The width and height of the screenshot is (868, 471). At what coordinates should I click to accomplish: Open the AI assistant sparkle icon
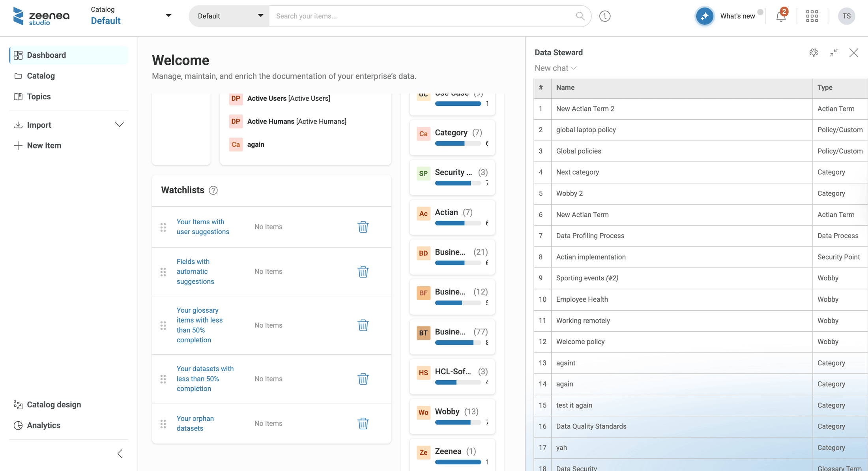coord(705,16)
